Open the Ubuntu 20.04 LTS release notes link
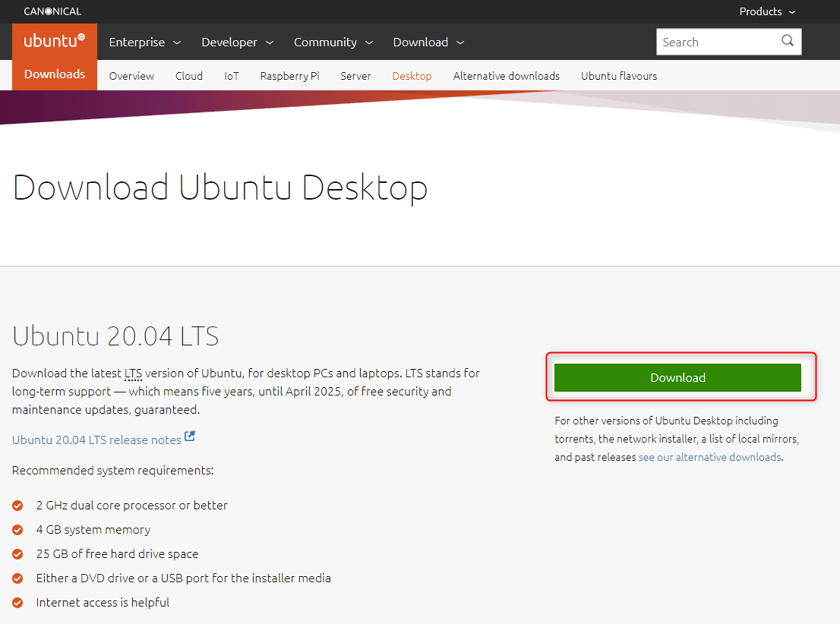The height and width of the screenshot is (624, 840). pyautogui.click(x=96, y=439)
